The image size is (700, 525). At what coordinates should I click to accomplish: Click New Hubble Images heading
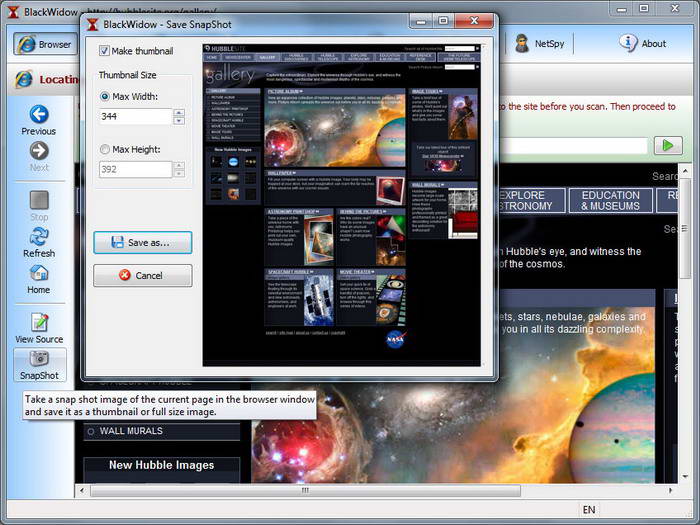pyautogui.click(x=162, y=465)
